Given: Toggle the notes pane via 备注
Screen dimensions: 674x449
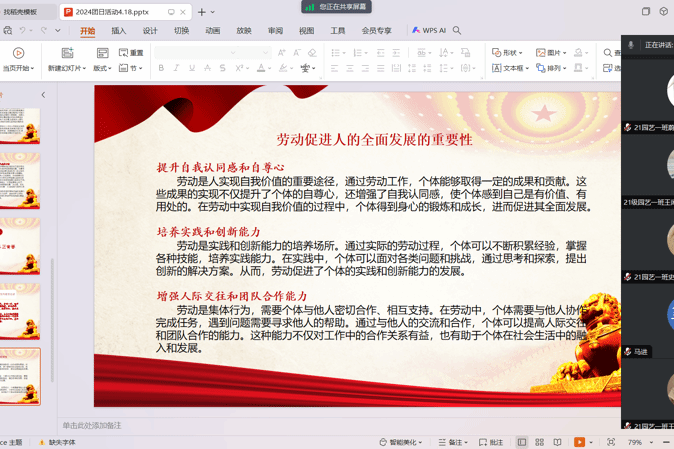Looking at the screenshot, I should pos(455,442).
